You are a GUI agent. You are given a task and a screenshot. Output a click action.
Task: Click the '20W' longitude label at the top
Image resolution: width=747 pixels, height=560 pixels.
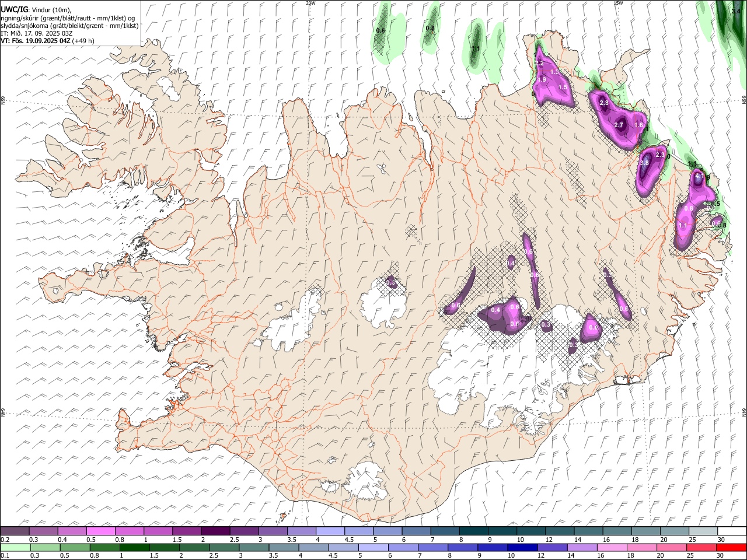310,3
